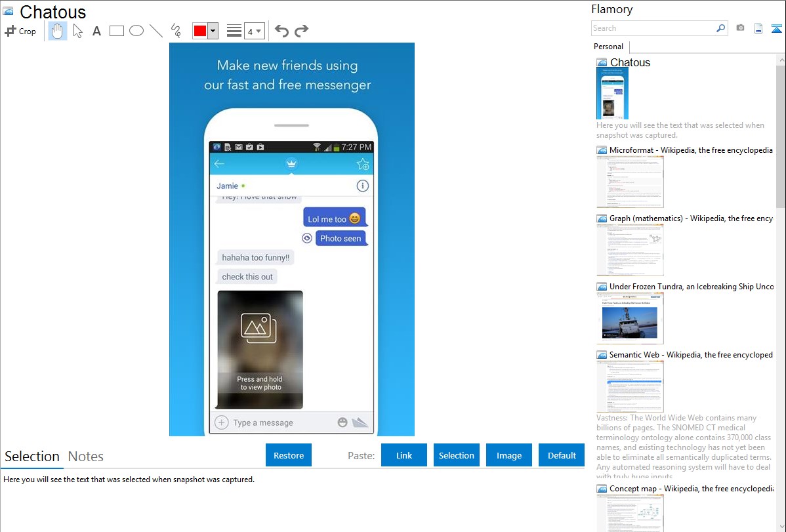Click the scrollbar down arrow in sidebar
786x532 pixels.
(781, 527)
